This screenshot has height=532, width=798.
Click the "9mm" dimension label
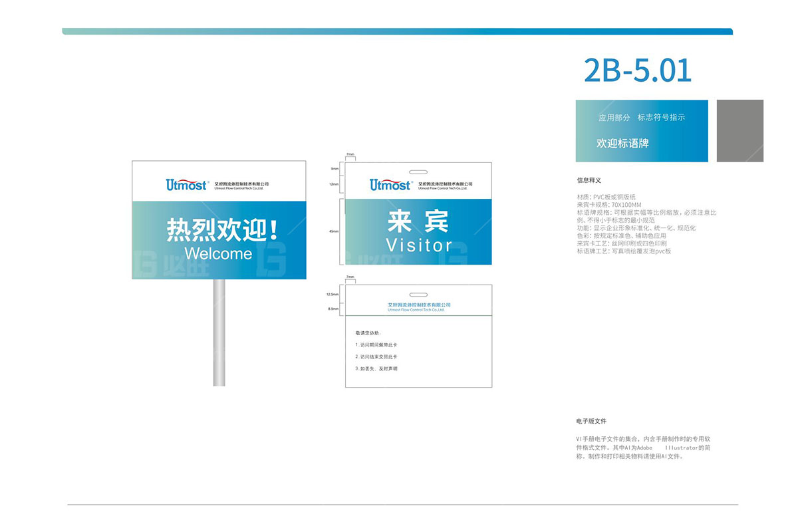tap(335, 169)
